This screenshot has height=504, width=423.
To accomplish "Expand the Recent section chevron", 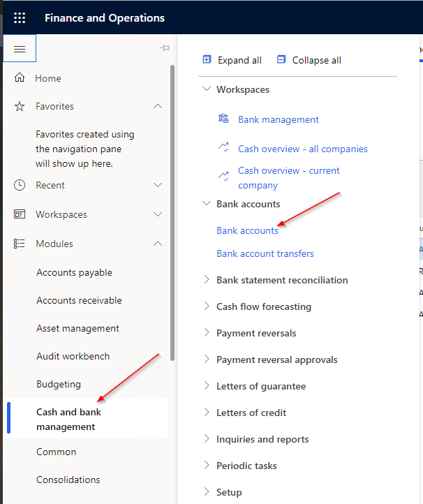I will tap(158, 185).
